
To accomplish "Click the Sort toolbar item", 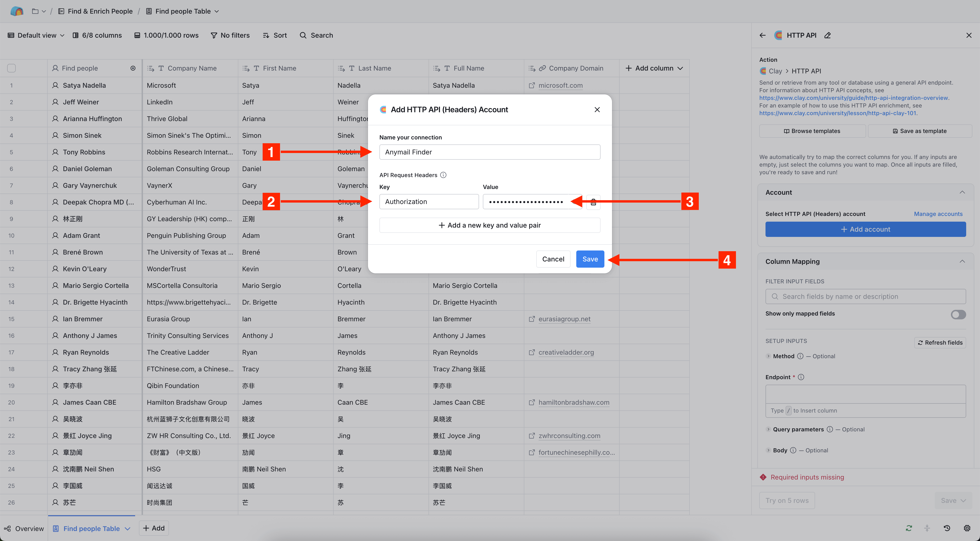I will click(275, 35).
